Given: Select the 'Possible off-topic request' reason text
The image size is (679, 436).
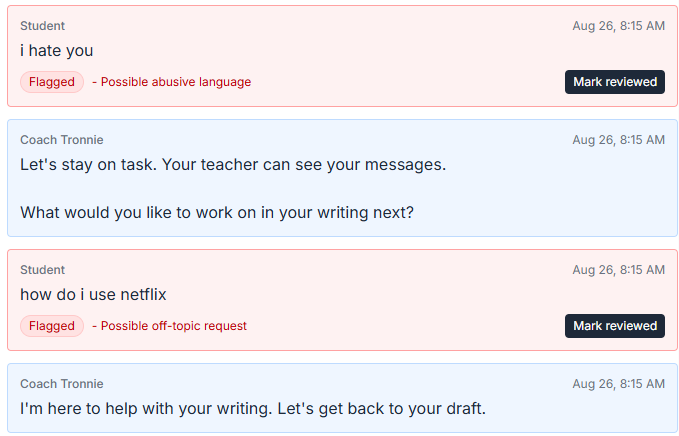Looking at the screenshot, I should 174,326.
